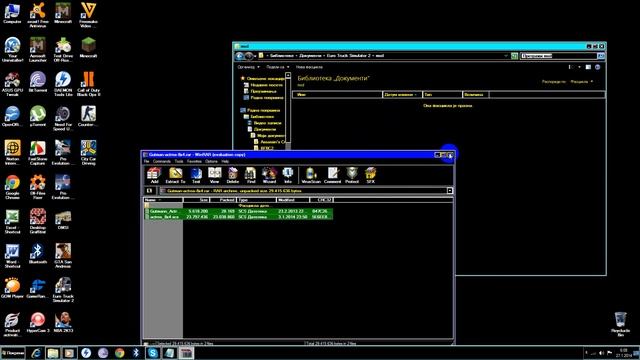This screenshot has width=640, height=360.
Task: Open DAEMON Tools Lite desktop icon
Action: (63, 84)
